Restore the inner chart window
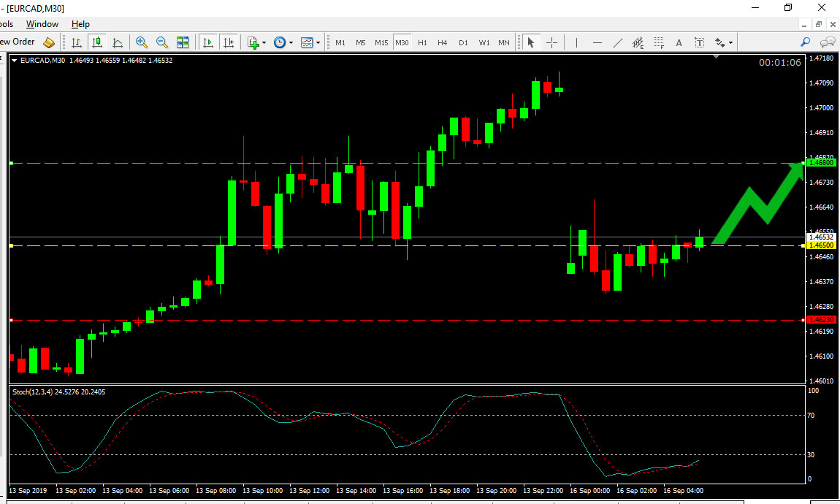This screenshot has width=840, height=504. point(818,24)
